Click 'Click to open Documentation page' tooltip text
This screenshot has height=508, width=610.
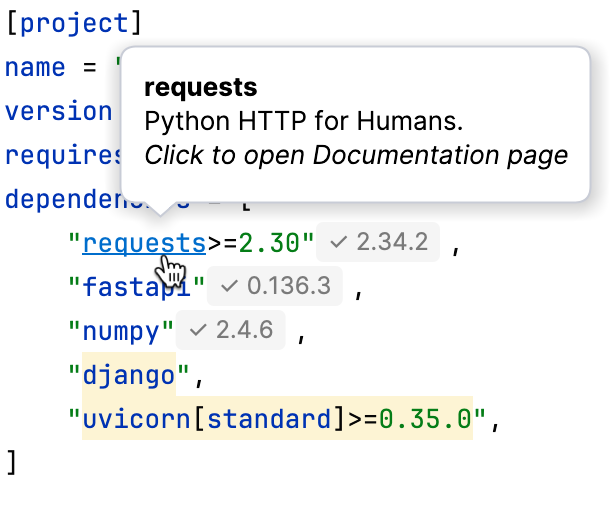click(356, 156)
